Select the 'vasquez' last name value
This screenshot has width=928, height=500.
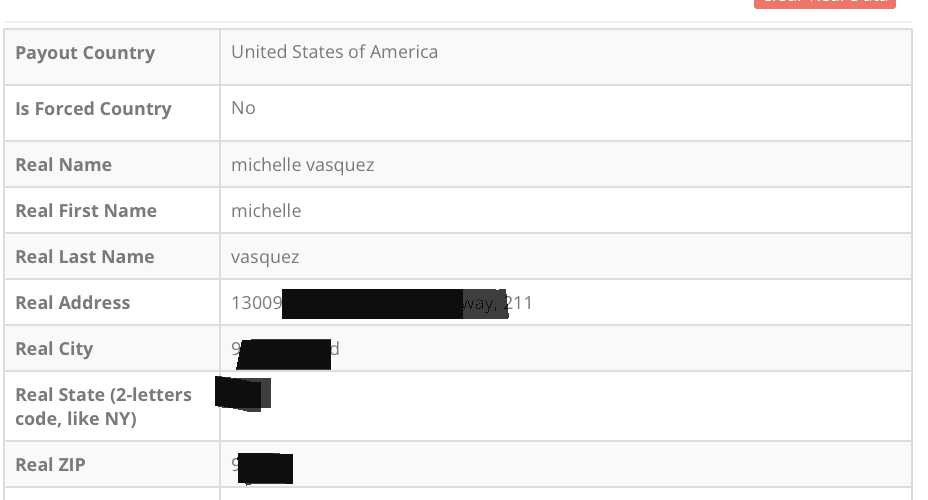coord(265,257)
